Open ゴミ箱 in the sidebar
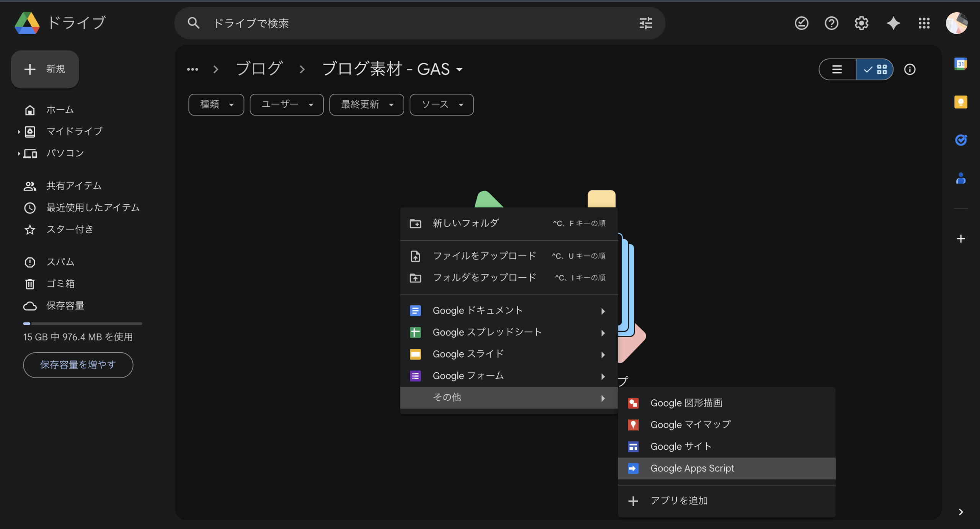 [x=60, y=284]
